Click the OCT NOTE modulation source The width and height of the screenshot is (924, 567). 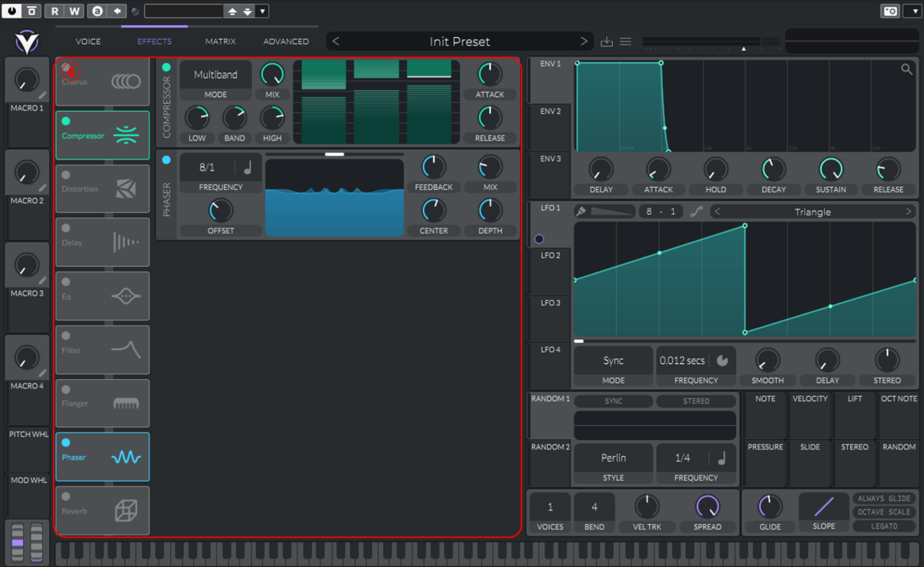(899, 415)
